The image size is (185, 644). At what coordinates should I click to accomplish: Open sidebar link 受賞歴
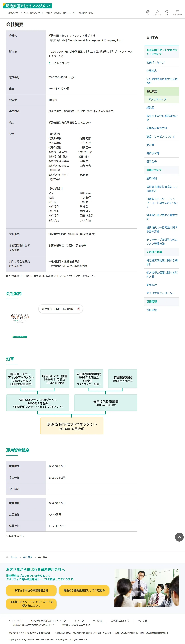click(162, 145)
